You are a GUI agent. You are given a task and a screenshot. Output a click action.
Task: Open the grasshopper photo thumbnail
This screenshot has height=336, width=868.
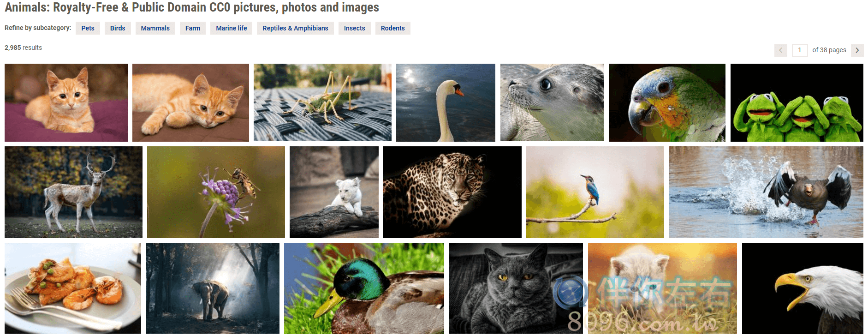(322, 102)
